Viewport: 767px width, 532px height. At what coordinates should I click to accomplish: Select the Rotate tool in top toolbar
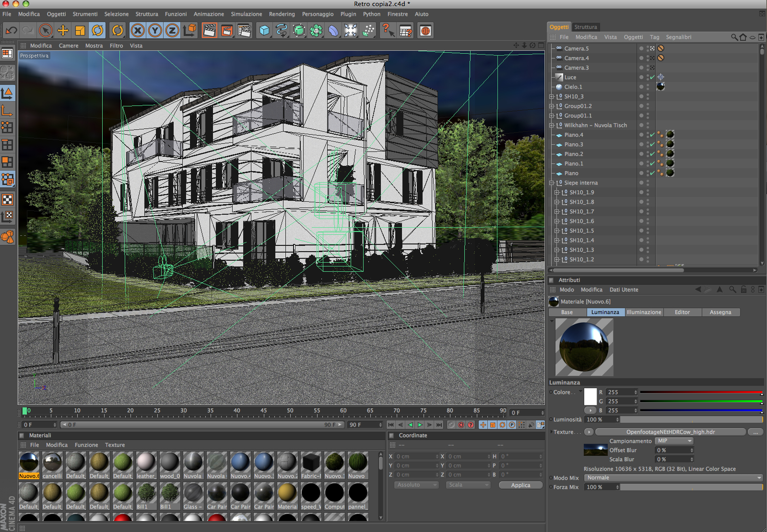tap(97, 31)
